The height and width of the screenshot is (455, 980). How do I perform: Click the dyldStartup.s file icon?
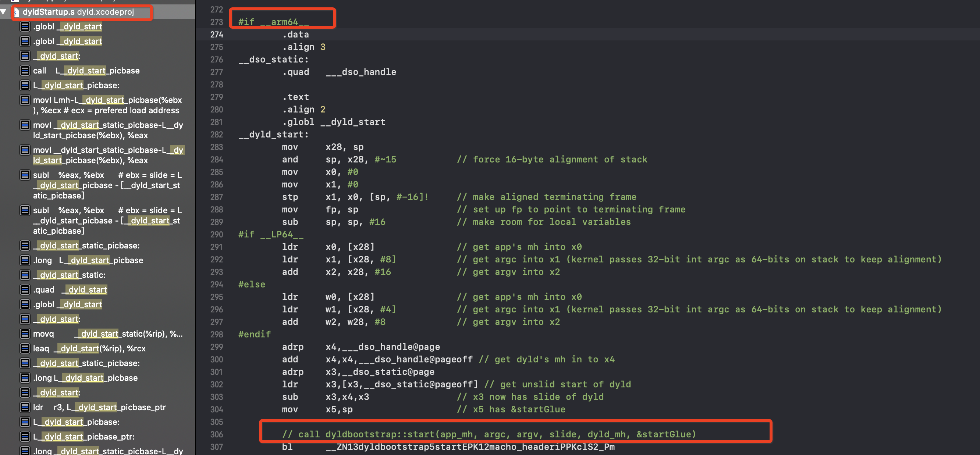click(x=16, y=12)
